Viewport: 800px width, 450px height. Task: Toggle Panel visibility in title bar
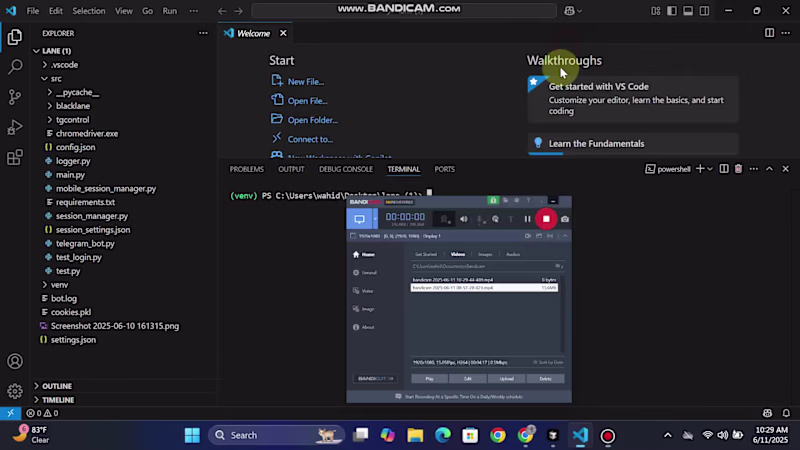coord(688,11)
